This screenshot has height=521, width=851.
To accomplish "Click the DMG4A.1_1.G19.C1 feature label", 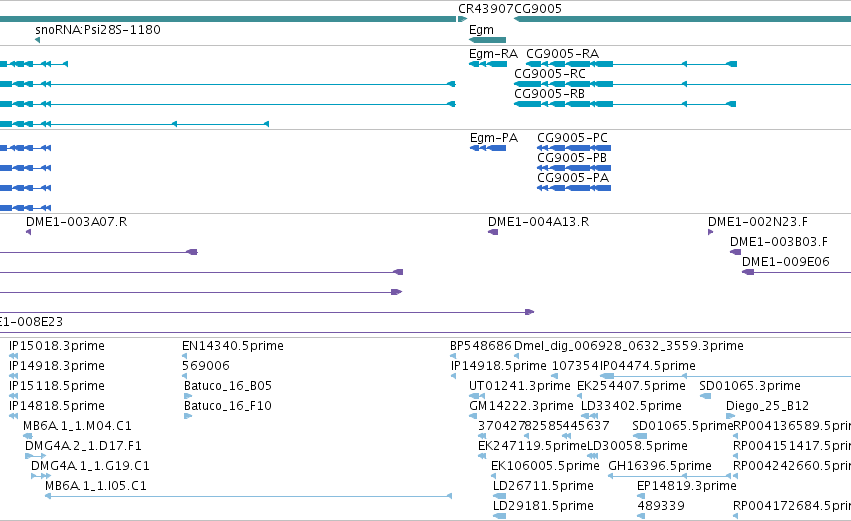I will (x=90, y=466).
